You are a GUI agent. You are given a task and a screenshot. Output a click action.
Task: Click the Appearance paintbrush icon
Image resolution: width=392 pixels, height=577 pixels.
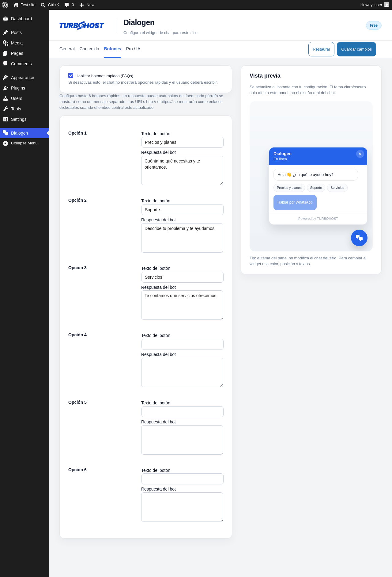click(x=6, y=78)
